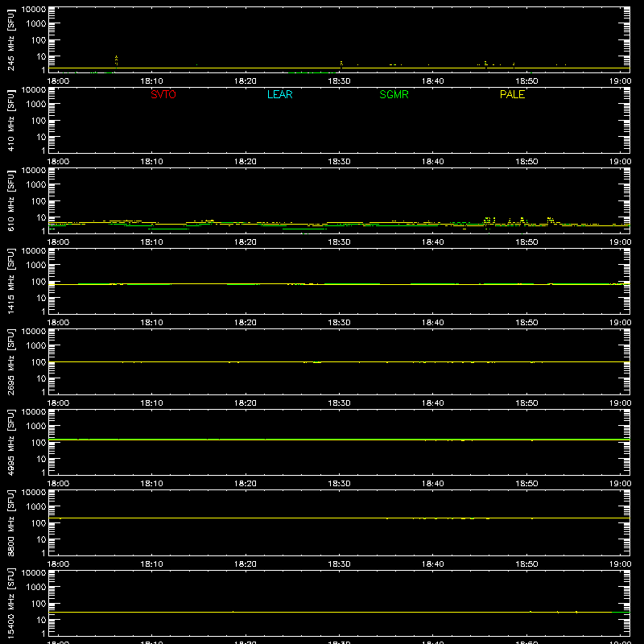This screenshot has height=644, width=644.
Task: Click 19:00 under the 2695 MHz panel
Action: coord(620,403)
